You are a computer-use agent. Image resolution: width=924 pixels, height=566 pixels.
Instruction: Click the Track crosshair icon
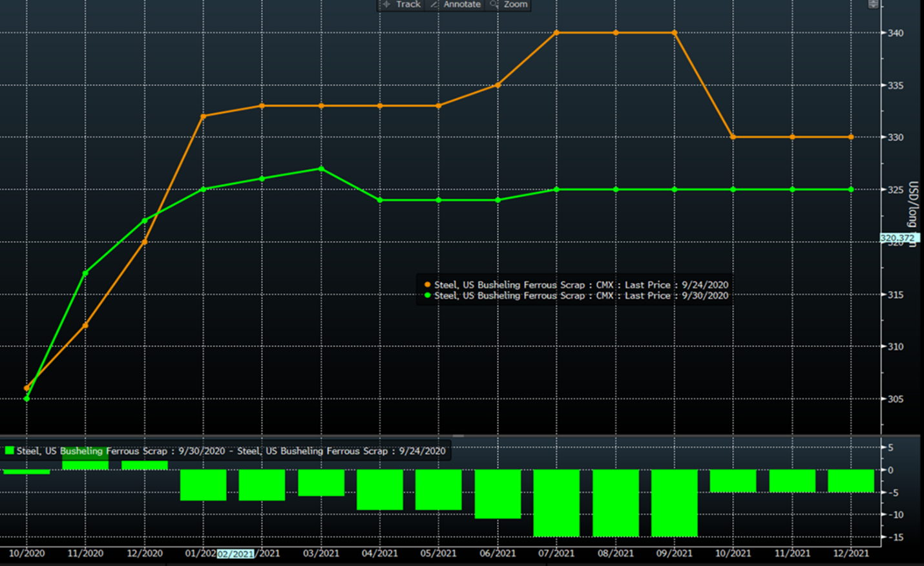pyautogui.click(x=386, y=5)
